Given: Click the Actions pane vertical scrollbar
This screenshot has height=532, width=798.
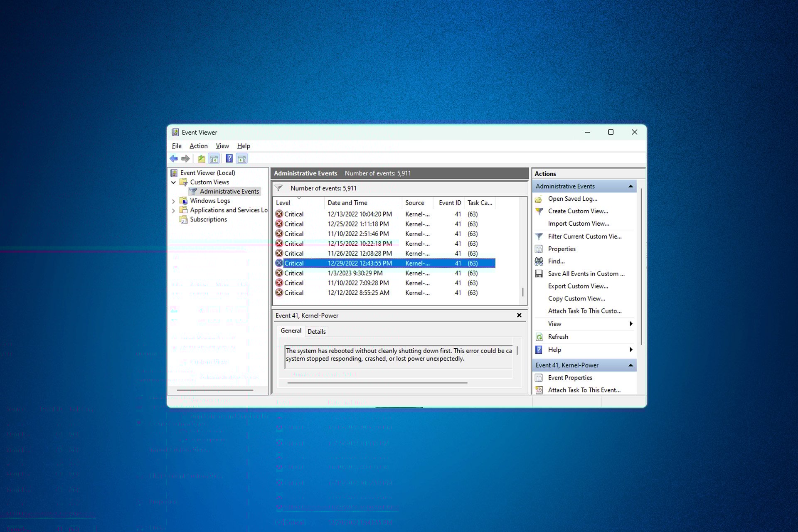Looking at the screenshot, I should [x=641, y=266].
